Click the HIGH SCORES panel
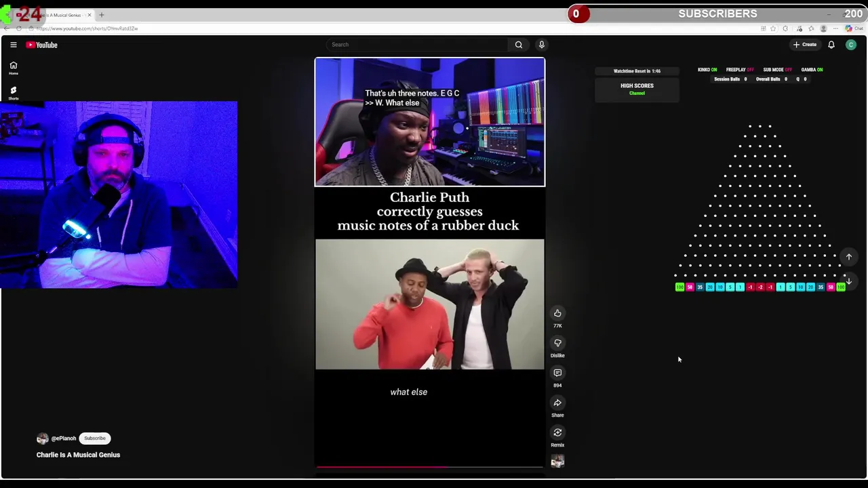 [637, 89]
